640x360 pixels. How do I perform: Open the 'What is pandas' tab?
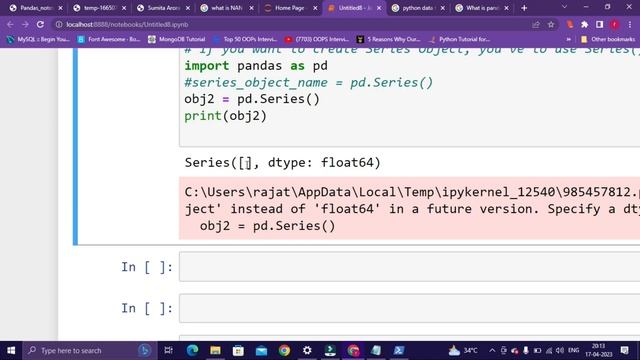[x=481, y=8]
